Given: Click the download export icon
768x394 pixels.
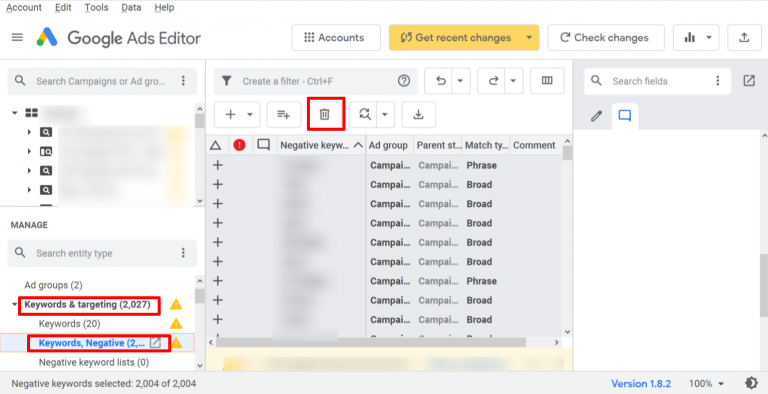Looking at the screenshot, I should 418,114.
